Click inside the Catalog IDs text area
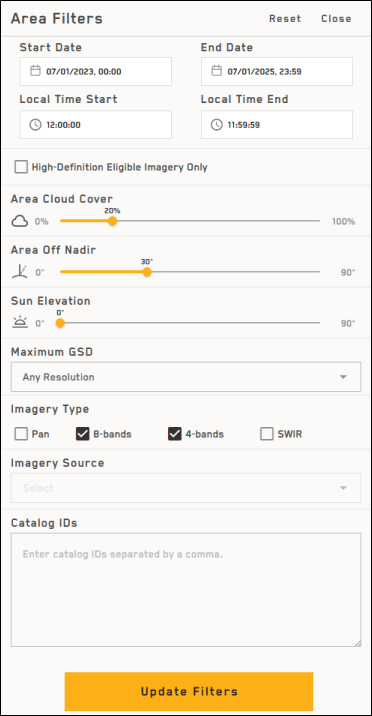 point(186,590)
